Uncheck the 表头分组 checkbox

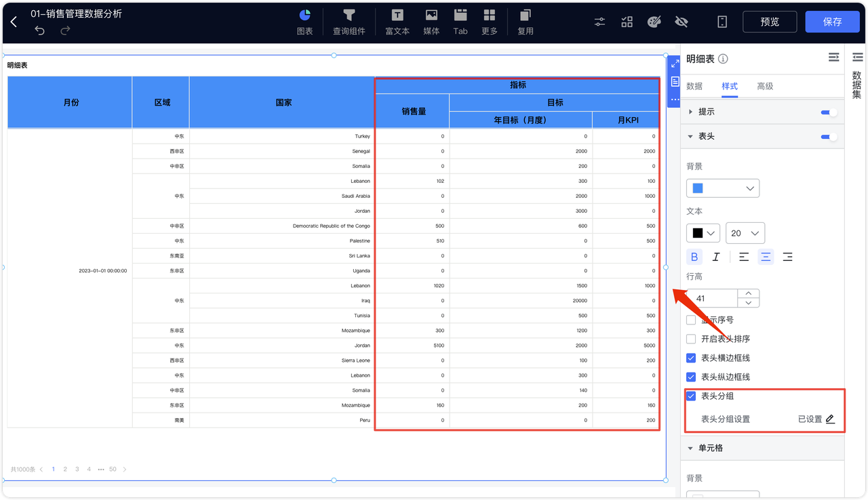coord(691,396)
